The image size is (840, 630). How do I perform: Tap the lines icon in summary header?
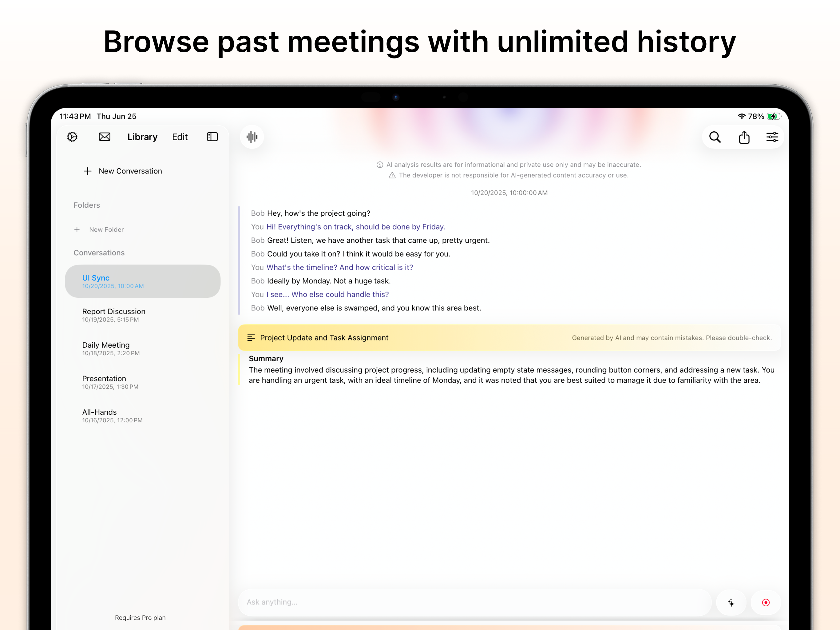pos(251,338)
